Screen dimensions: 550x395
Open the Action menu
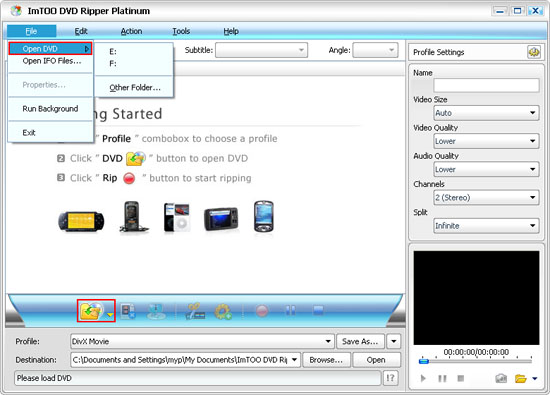pyautogui.click(x=132, y=31)
